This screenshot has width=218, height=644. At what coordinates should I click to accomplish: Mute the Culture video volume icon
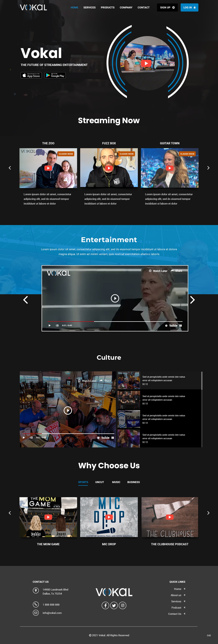(31, 437)
